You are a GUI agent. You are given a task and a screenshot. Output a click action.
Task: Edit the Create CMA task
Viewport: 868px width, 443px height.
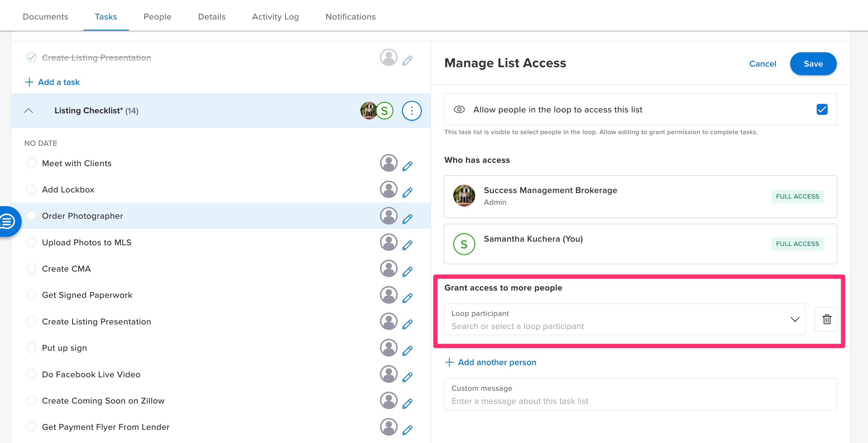(407, 271)
